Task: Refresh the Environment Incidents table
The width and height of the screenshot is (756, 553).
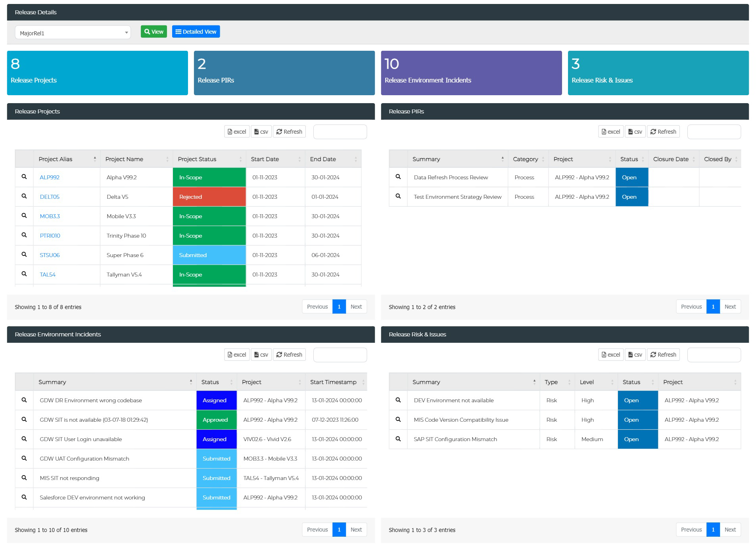Action: pos(289,355)
